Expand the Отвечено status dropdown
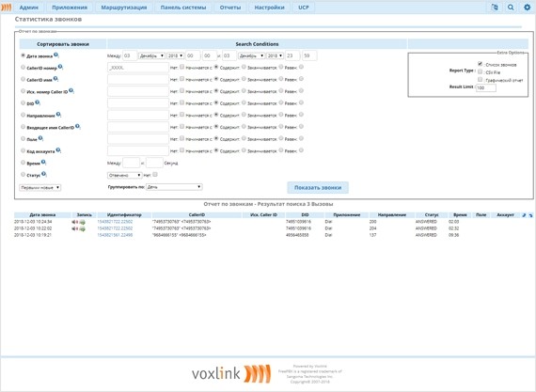536x392 pixels. [124, 176]
